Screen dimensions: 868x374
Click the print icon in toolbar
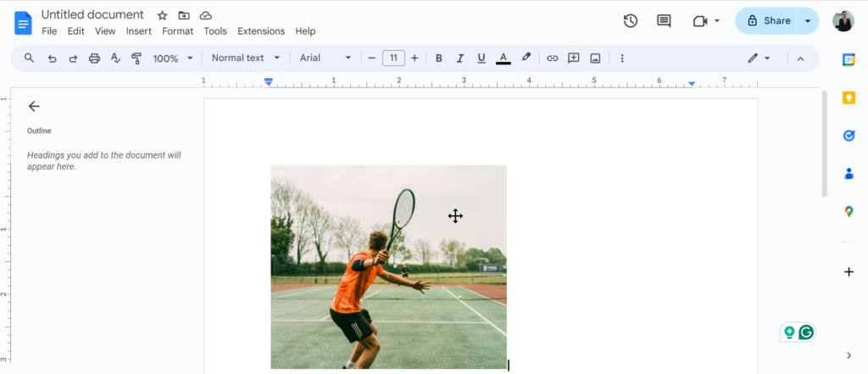point(94,59)
